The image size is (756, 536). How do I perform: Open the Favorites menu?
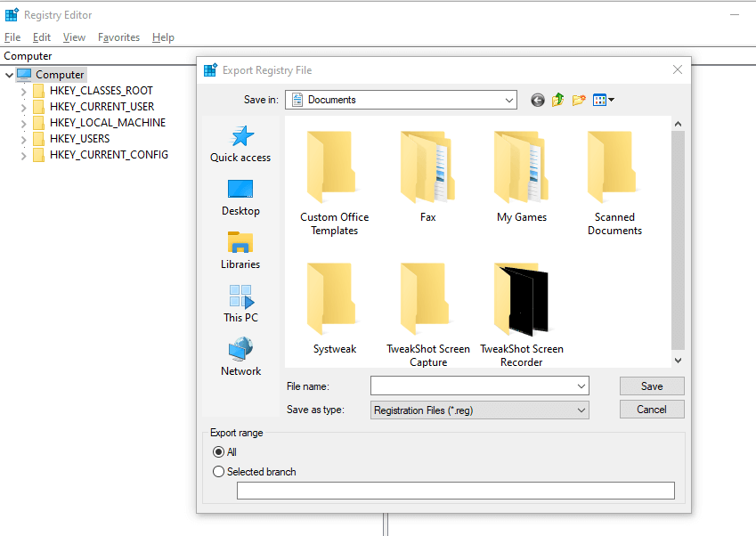(118, 37)
